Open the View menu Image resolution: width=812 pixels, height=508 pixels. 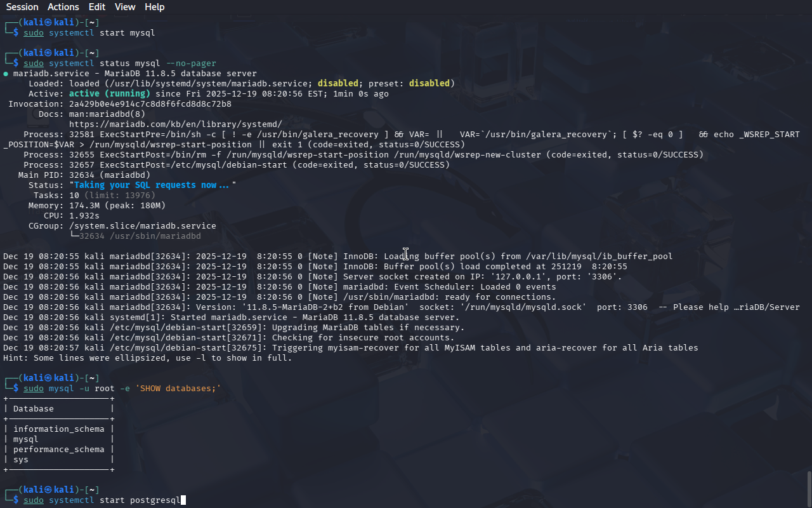tap(125, 7)
